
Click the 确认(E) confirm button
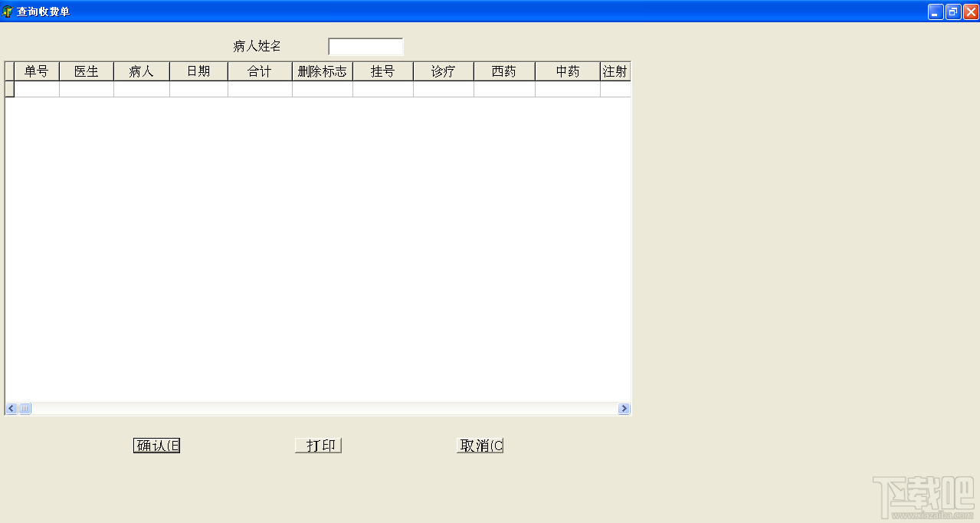click(x=156, y=445)
